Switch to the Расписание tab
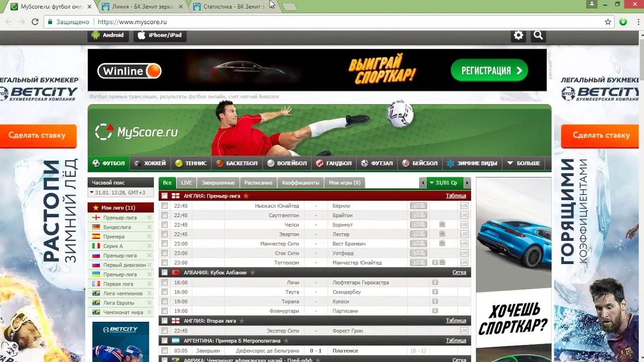Screen dimensions: 644x362 259,183
